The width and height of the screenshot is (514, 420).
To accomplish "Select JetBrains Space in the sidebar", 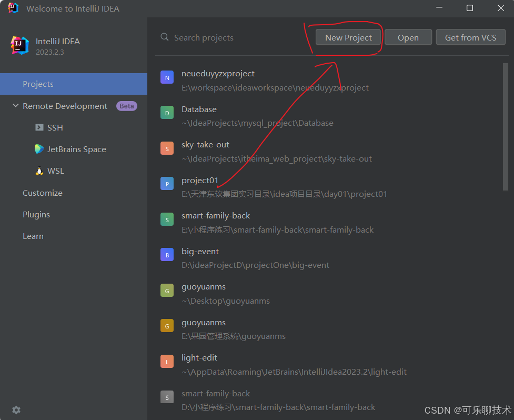I will coord(77,149).
